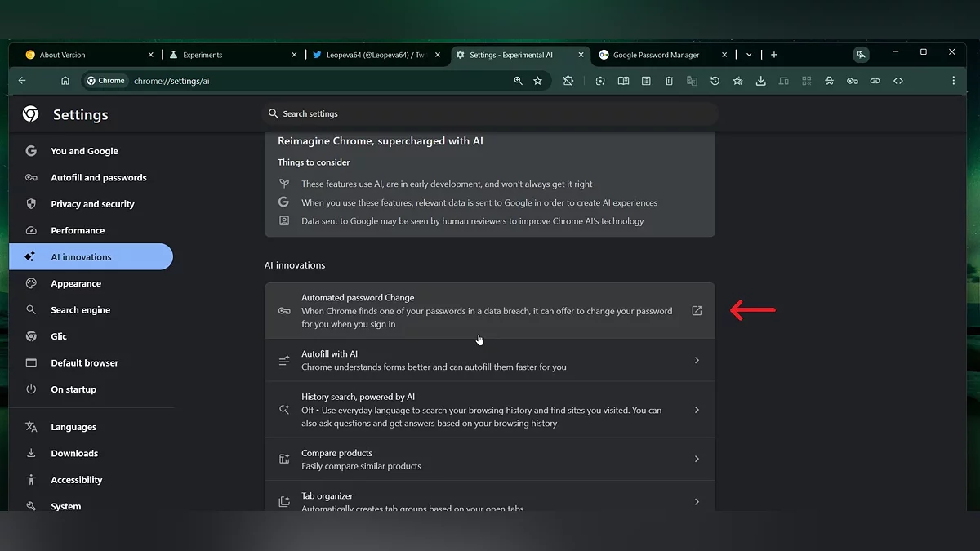Click the Search settings input field
The width and height of the screenshot is (980, 551).
coord(490,113)
